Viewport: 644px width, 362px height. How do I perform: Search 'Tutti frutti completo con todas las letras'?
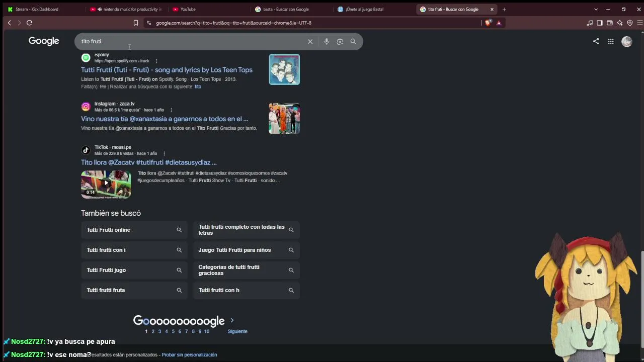point(247,230)
